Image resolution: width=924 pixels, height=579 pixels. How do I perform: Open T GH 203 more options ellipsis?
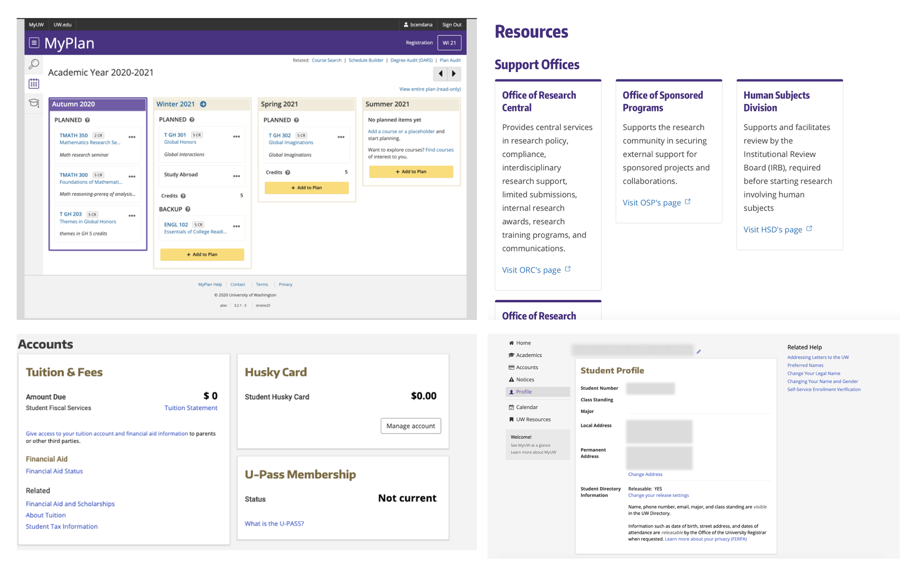pos(132,215)
